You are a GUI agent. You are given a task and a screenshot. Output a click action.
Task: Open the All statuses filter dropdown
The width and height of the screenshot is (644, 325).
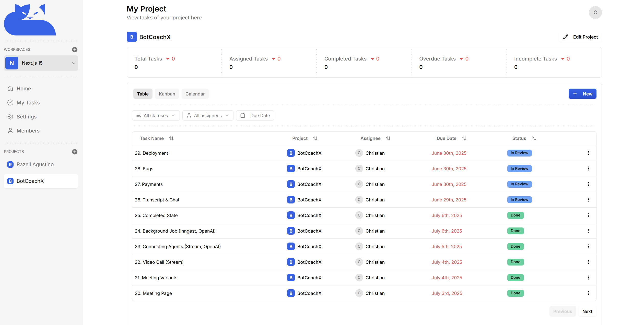tap(156, 115)
